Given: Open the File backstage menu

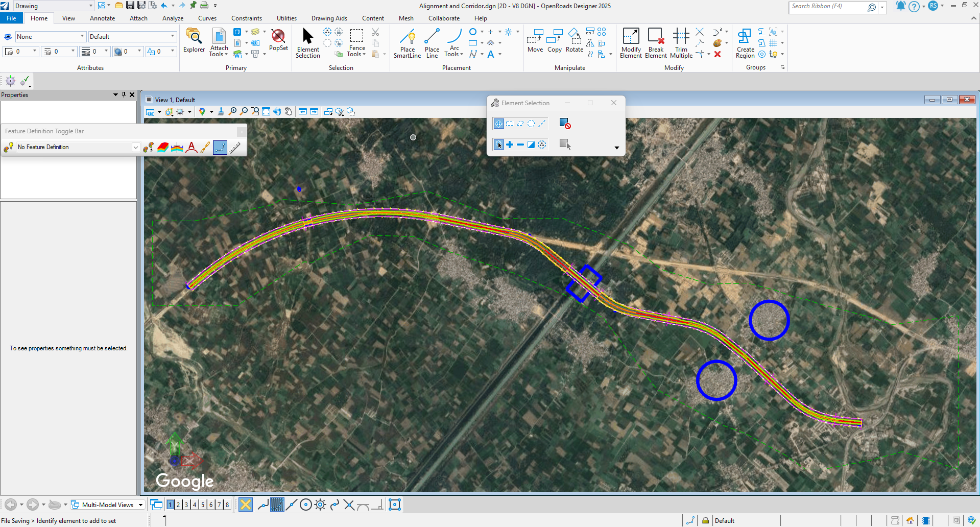Looking at the screenshot, I should tap(11, 18).
